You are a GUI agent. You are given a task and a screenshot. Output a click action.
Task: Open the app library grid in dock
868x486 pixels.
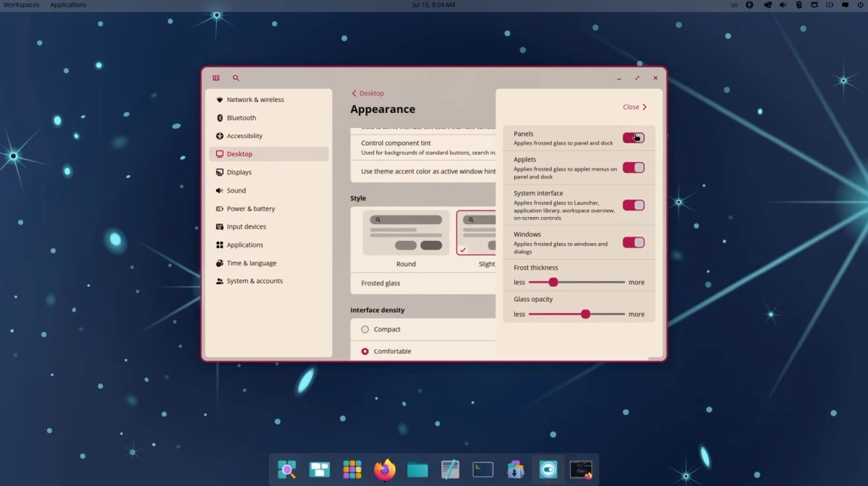tap(352, 469)
